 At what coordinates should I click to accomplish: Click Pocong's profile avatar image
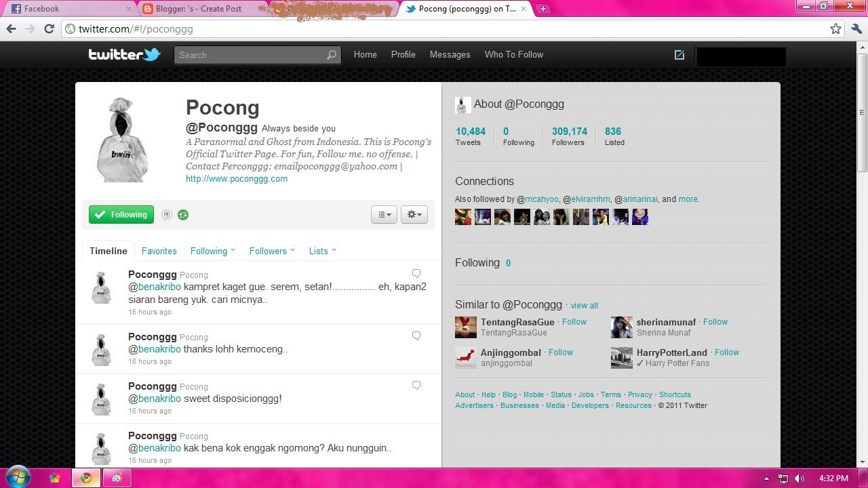(121, 138)
